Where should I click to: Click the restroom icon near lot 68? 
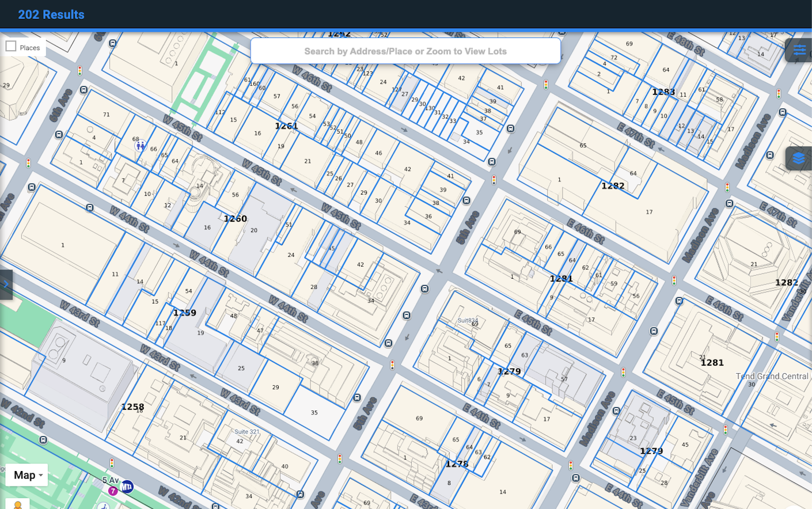point(141,146)
